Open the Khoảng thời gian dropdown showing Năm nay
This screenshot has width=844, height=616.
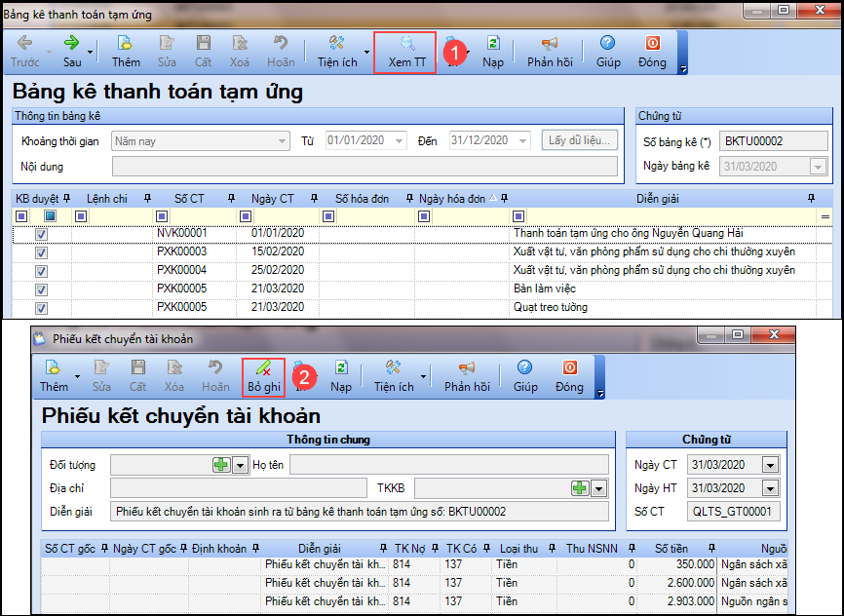(x=282, y=141)
